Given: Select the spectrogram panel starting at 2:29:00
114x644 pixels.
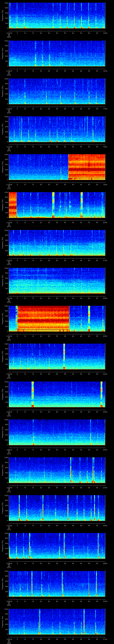Looking at the screenshot, I should [57, 584].
